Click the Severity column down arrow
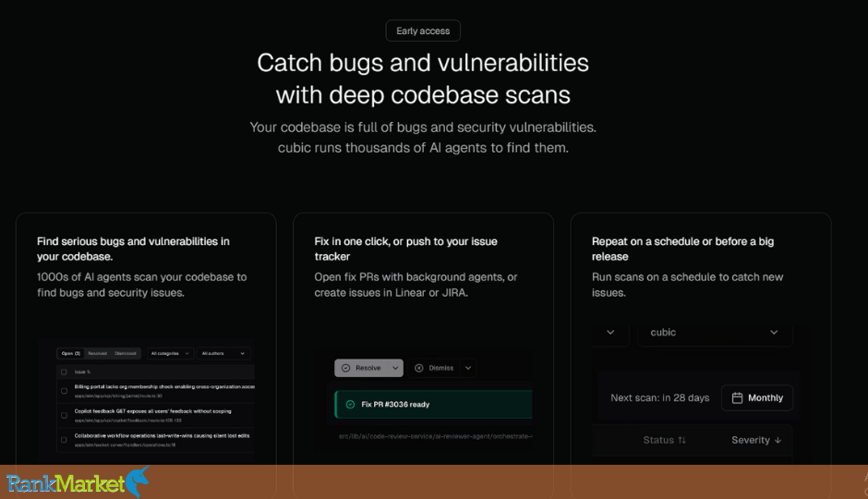 coord(778,440)
